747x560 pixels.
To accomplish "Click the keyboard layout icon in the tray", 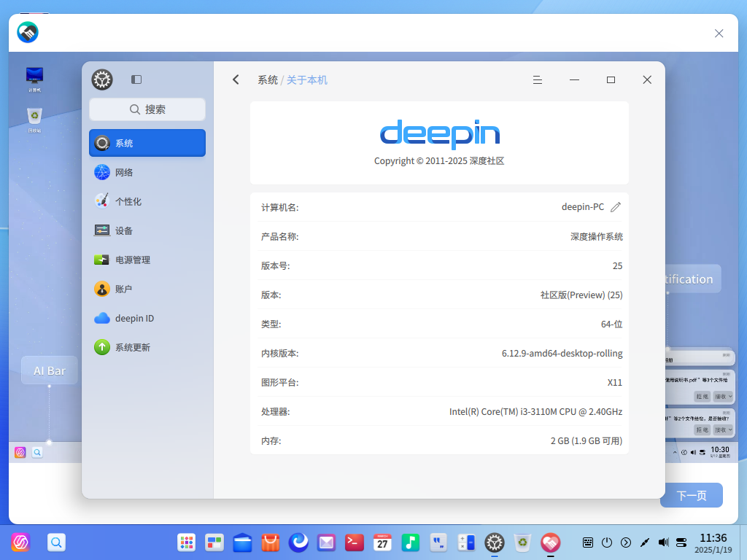I will coord(588,542).
